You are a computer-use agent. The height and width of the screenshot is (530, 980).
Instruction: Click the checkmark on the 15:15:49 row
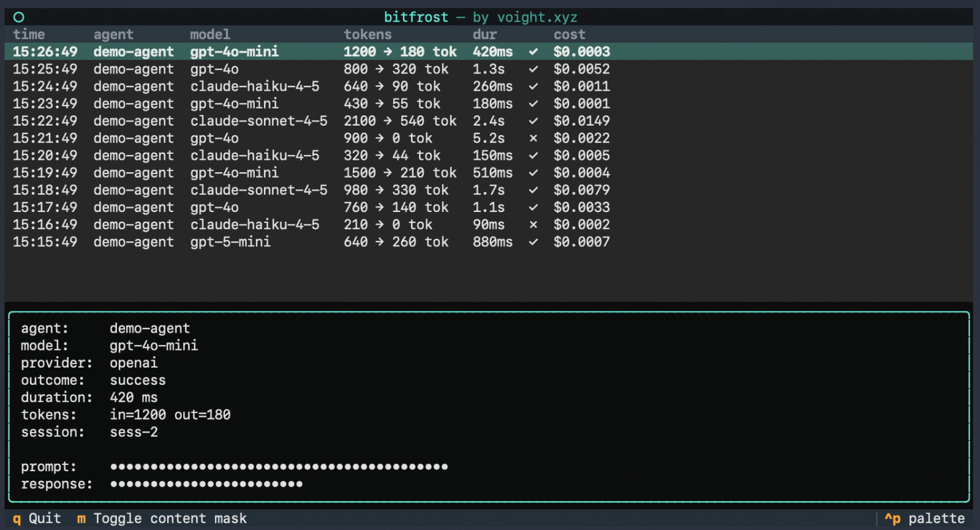(533, 242)
